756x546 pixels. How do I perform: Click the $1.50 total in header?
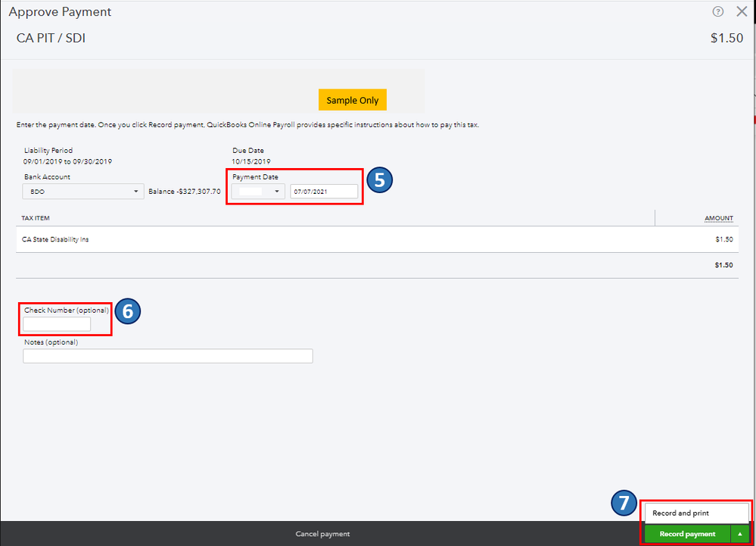pyautogui.click(x=726, y=38)
